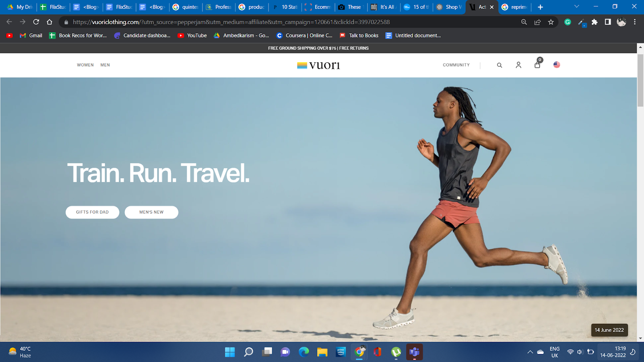Show hidden system tray icons
Image resolution: width=644 pixels, height=362 pixels.
530,352
